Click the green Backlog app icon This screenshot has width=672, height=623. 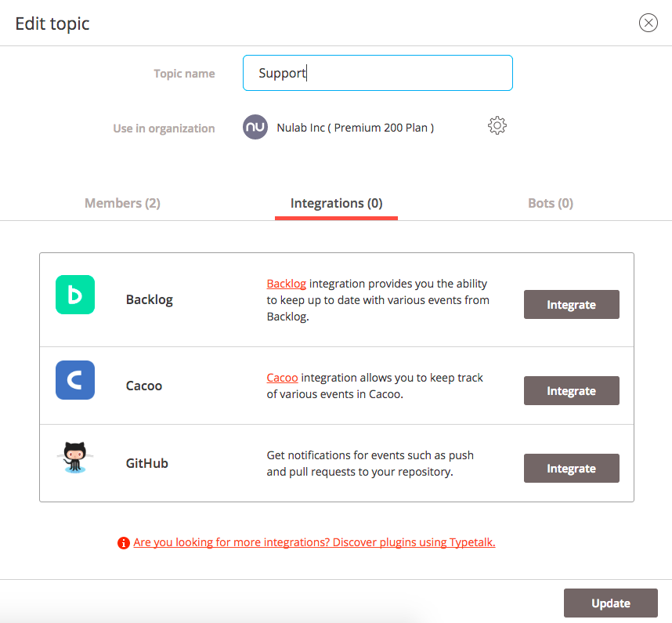coord(75,295)
